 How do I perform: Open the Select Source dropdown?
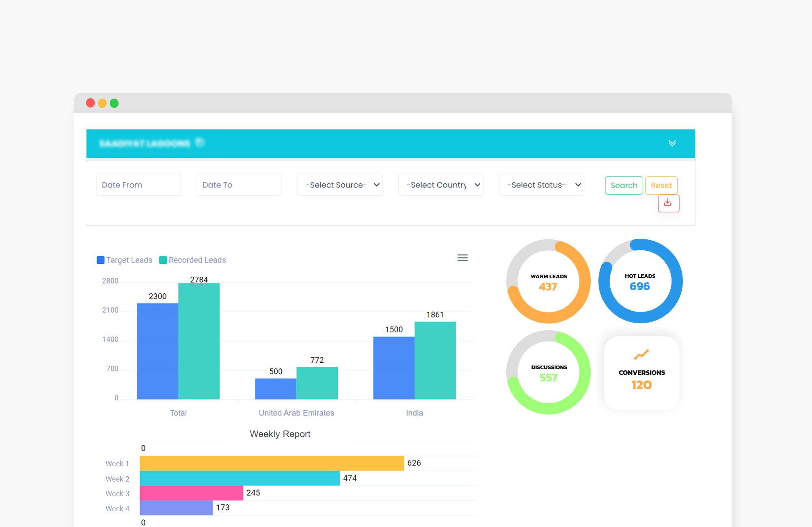(x=340, y=185)
